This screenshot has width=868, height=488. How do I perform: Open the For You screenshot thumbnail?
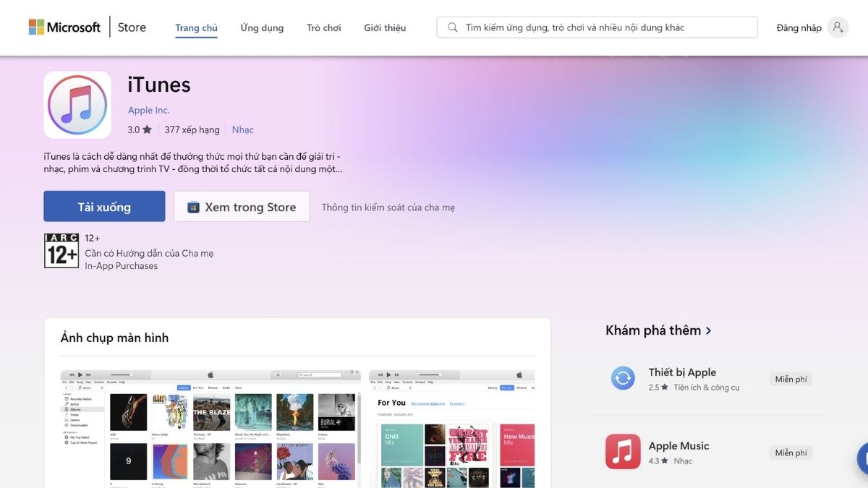click(451, 429)
